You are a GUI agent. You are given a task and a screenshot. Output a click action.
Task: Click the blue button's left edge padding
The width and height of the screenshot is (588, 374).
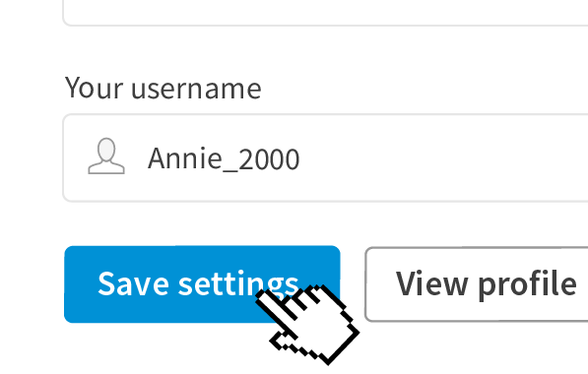80,284
